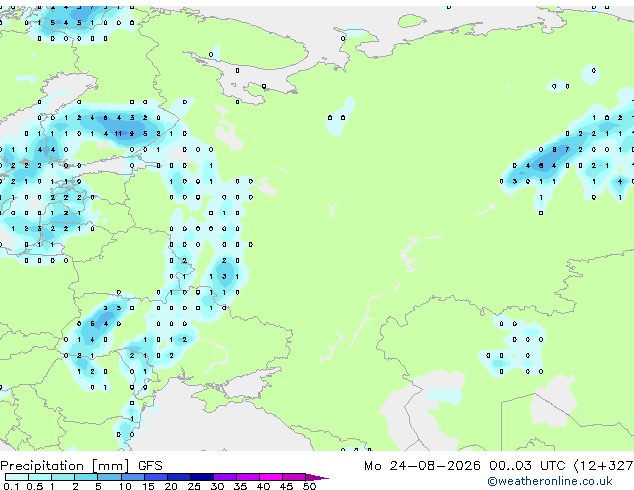Click the '0.5' legend scale label
Viewport: 634px width, 490px height.
34,486
